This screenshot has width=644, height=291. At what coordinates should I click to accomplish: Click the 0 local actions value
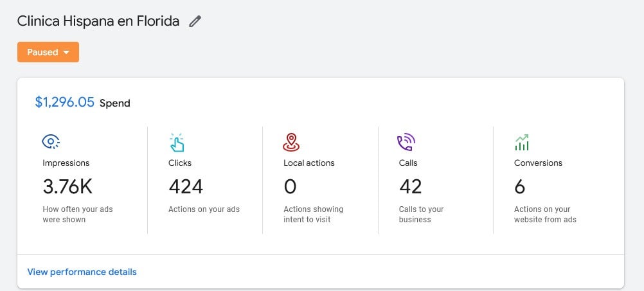[290, 186]
